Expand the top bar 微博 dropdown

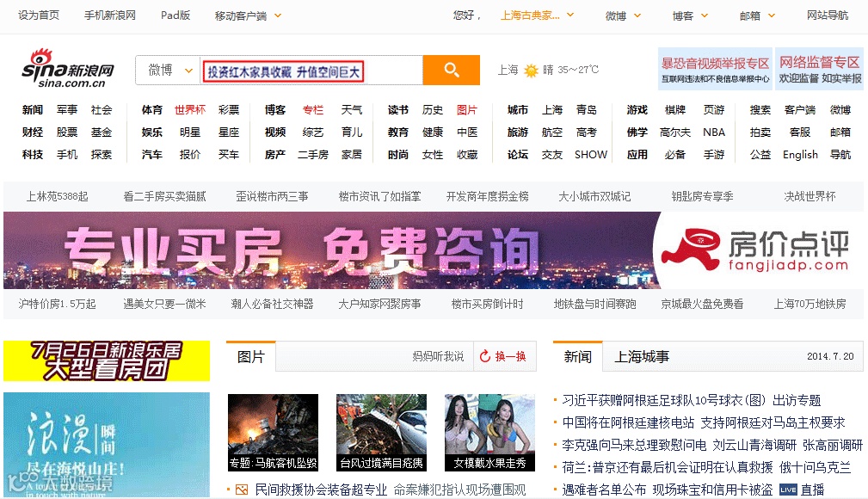tap(637, 15)
